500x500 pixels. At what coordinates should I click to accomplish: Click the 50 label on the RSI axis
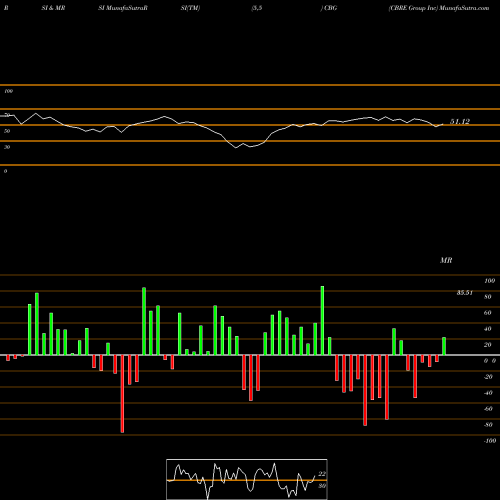(7, 131)
